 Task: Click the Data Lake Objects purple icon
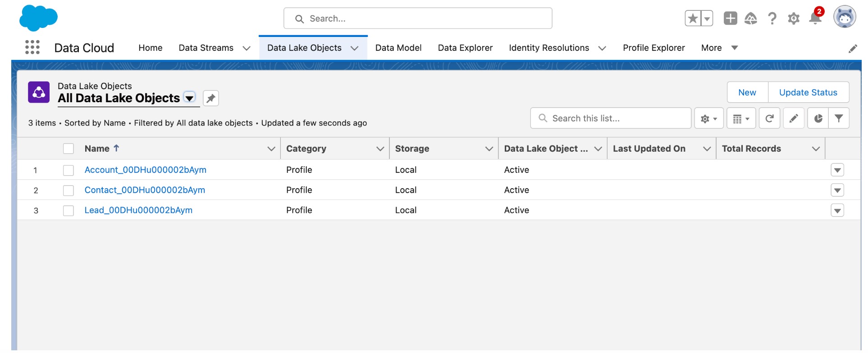tap(39, 92)
